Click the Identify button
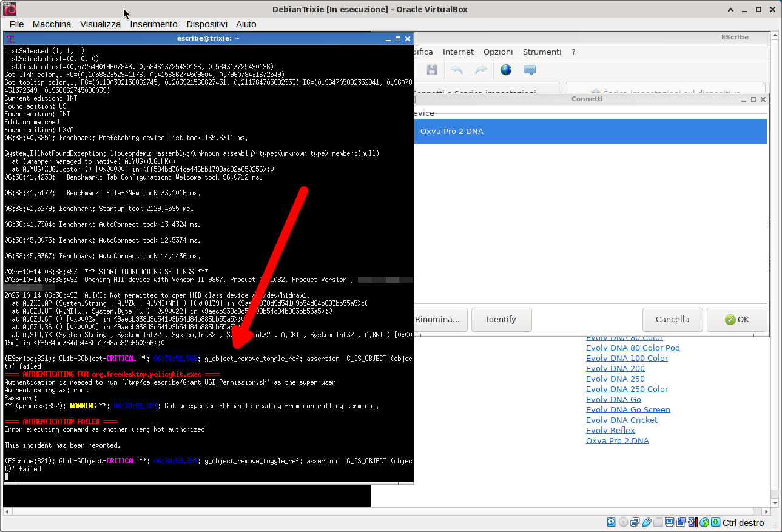The width and height of the screenshot is (782, 532). point(501,319)
